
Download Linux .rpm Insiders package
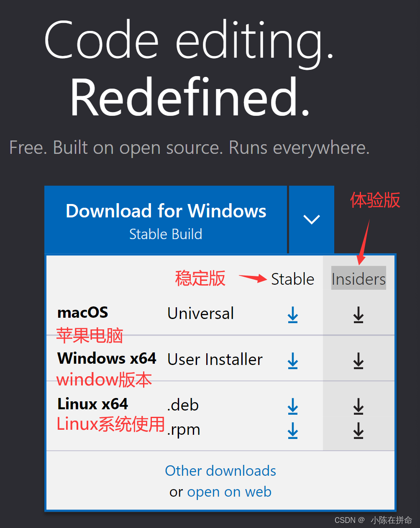point(359,431)
